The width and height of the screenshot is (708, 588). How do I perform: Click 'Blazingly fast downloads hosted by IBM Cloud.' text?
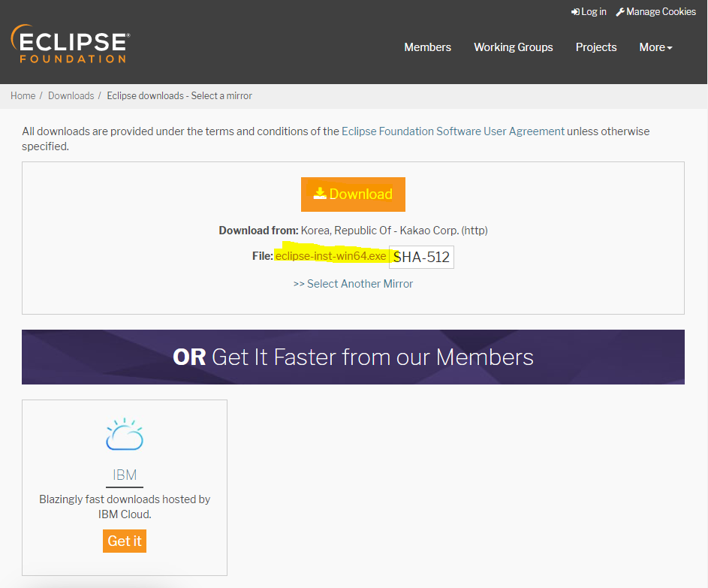coord(125,507)
